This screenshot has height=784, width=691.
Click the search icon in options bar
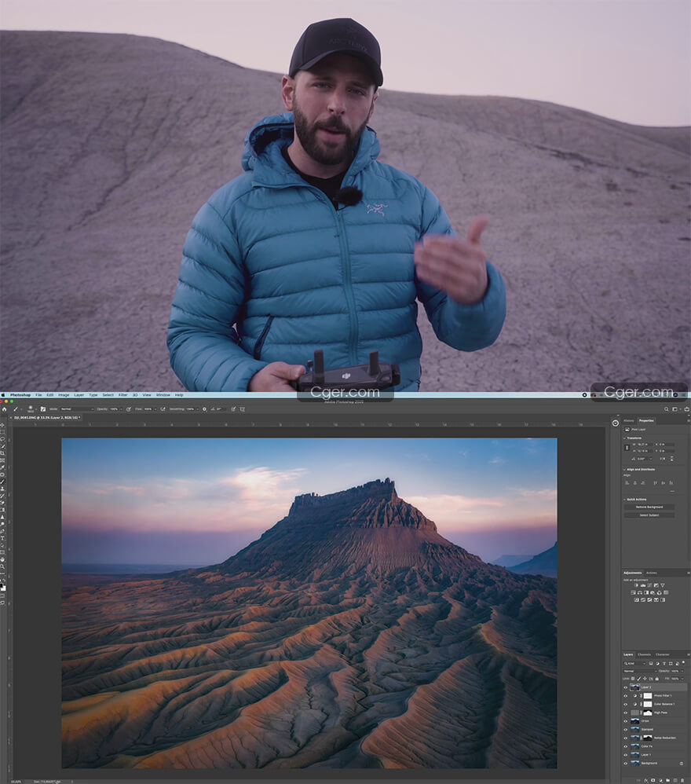point(666,409)
